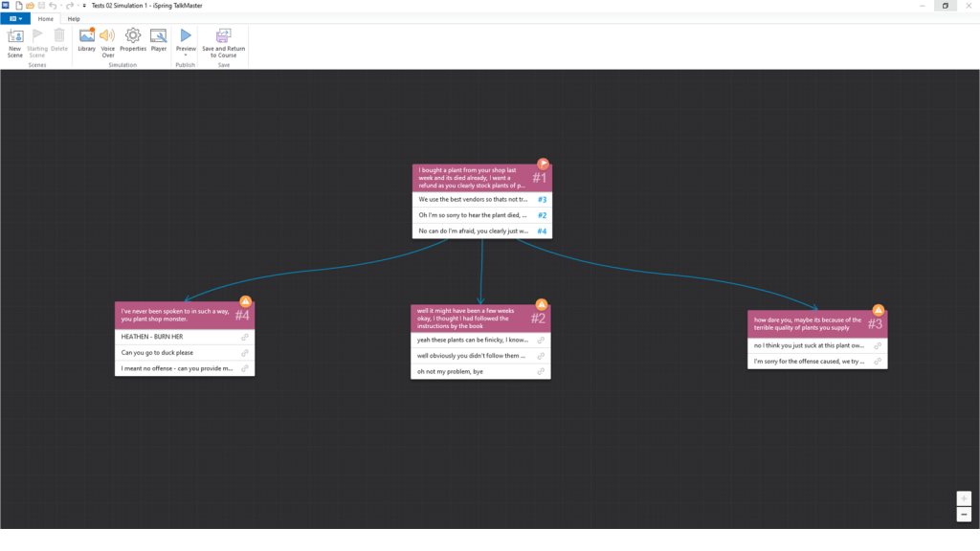Viewport: 980px width, 551px height.
Task: Set Starting Scene with the flag icon
Action: pos(37,42)
